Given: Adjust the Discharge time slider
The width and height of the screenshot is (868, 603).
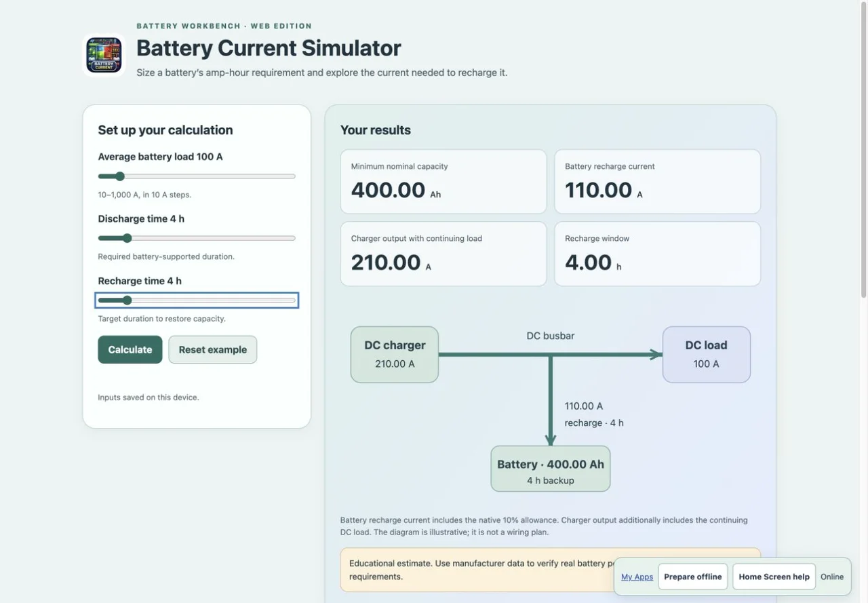Looking at the screenshot, I should [197, 238].
